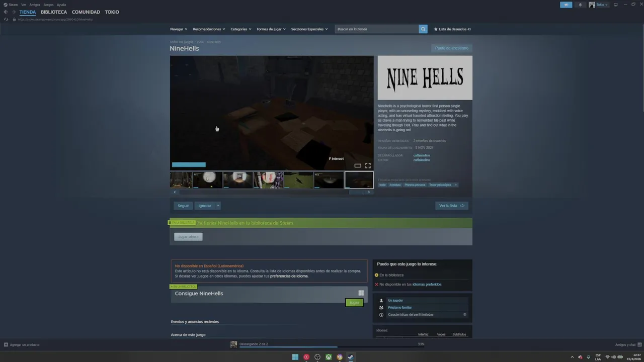The width and height of the screenshot is (644, 362).
Task: Click the video progress bar
Action: tap(189, 164)
